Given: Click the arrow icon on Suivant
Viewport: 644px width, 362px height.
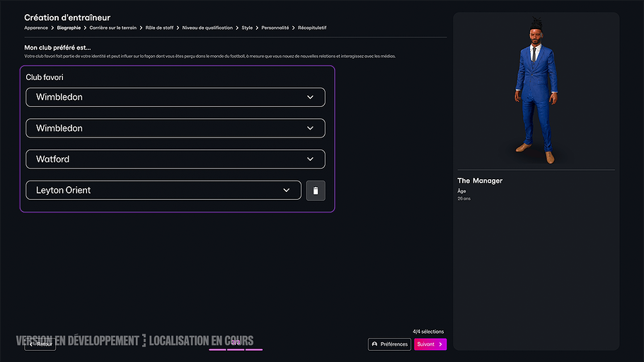Looking at the screenshot, I should (441, 344).
